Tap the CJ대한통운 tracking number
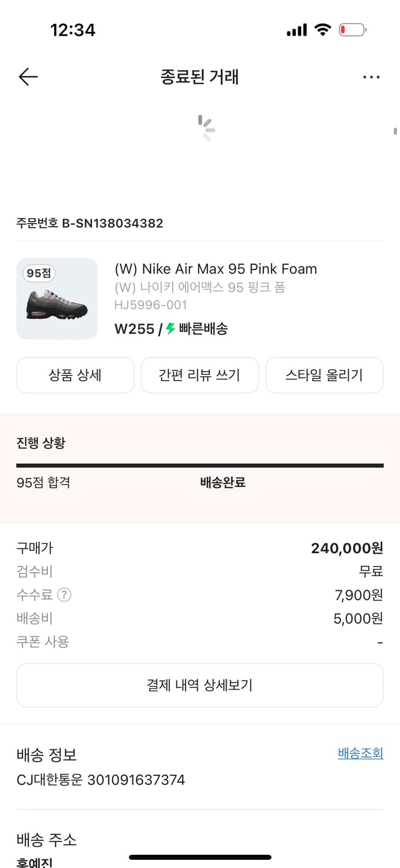The image size is (400, 868). 100,779
